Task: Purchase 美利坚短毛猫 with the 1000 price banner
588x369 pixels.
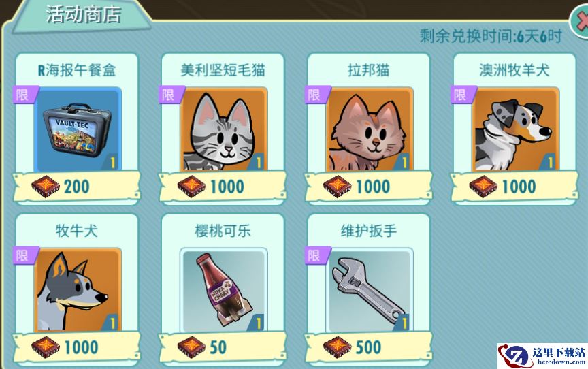Action: click(223, 187)
